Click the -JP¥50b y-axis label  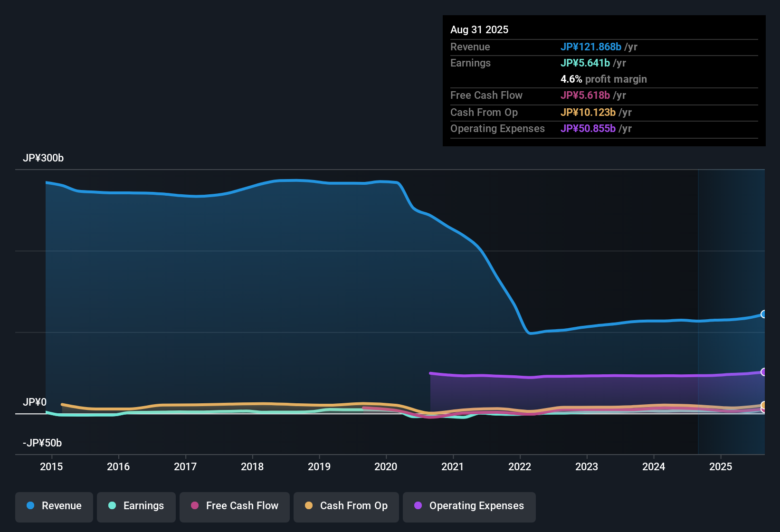[x=42, y=443]
